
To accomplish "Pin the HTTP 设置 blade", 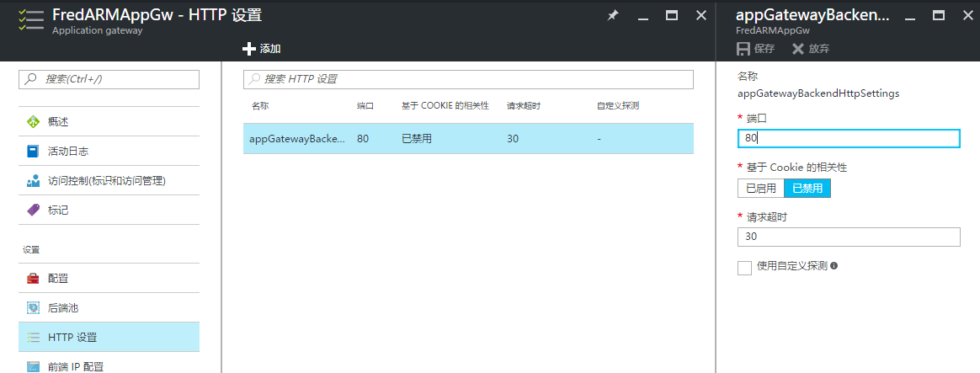I will coord(613,16).
